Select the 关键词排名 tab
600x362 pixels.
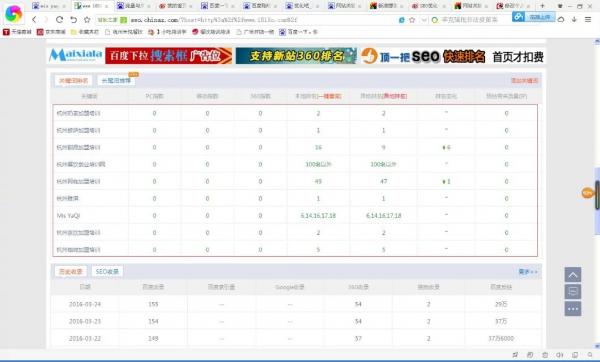click(x=73, y=80)
